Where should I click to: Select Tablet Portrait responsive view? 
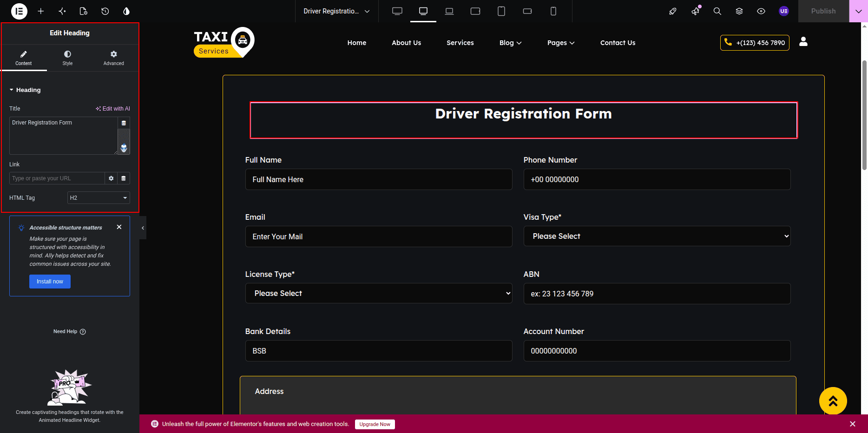point(501,11)
